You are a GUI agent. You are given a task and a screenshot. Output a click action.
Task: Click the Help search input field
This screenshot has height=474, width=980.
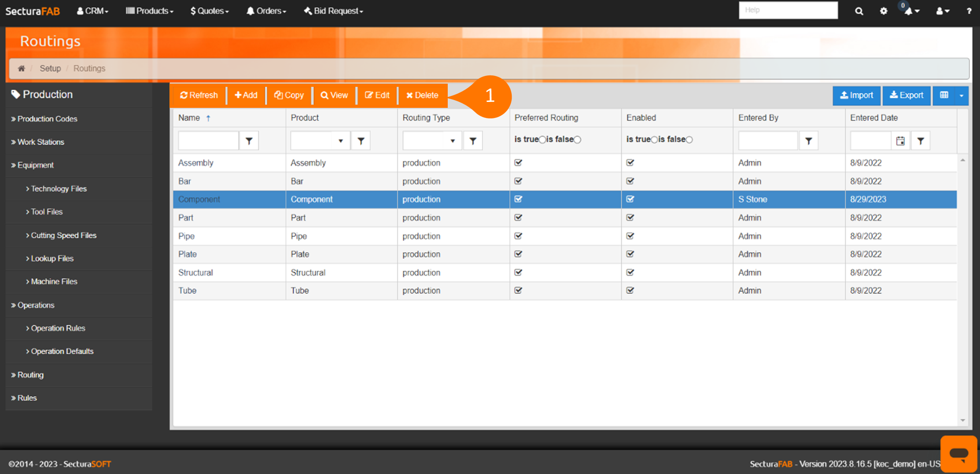(x=788, y=10)
